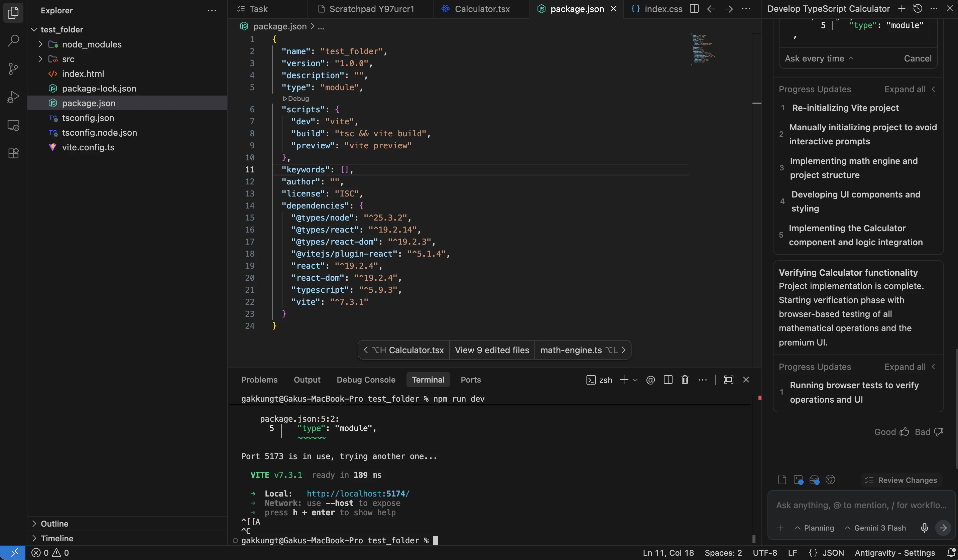This screenshot has width=958, height=560.
Task: Open Explorer more actions menu
Action: pos(212,10)
